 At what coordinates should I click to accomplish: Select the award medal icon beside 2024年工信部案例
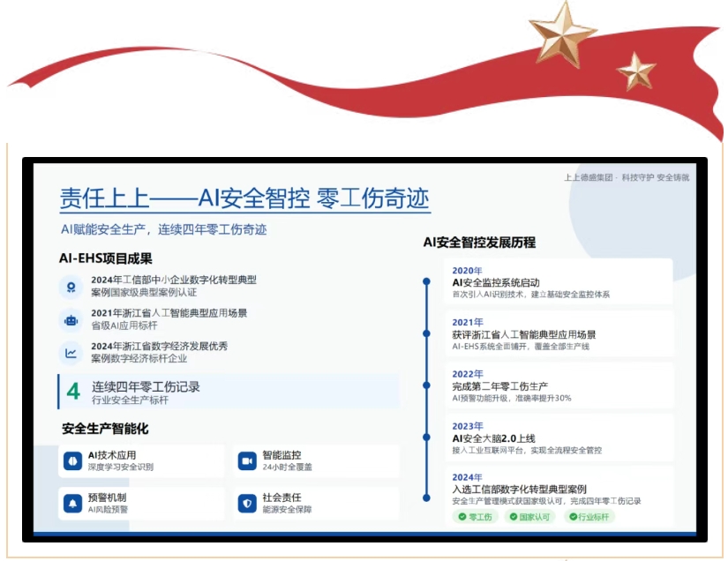tap(71, 286)
